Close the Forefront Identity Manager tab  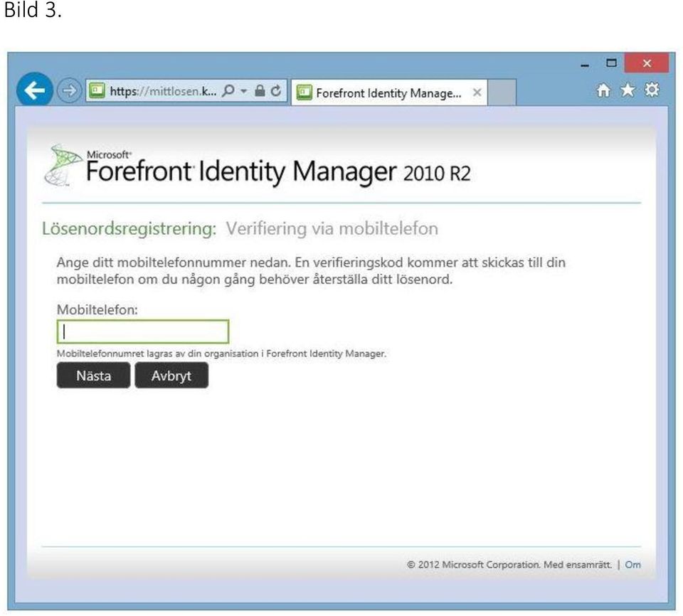coord(477,92)
